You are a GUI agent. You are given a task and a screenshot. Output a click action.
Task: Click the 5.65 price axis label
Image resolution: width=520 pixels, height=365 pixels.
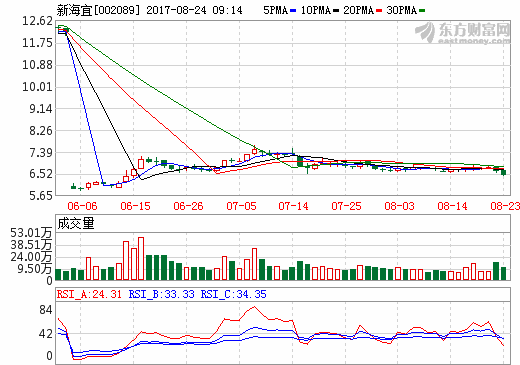41,195
